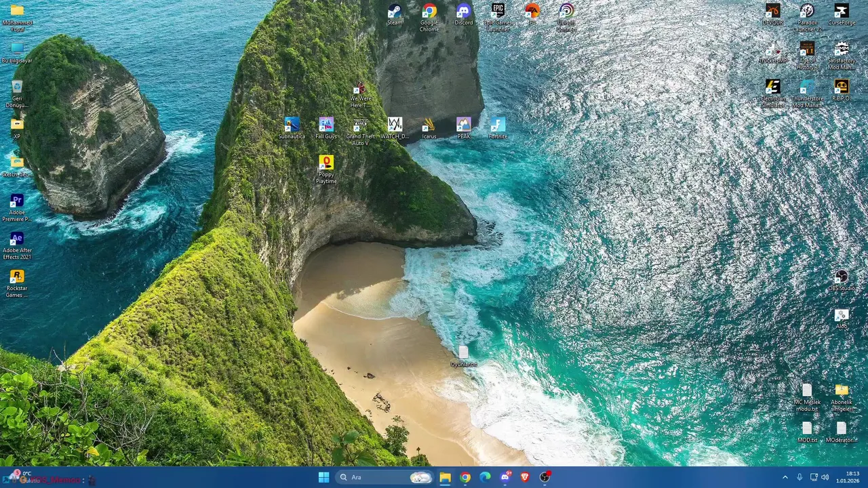Select the Subnautica shortcut
The height and width of the screenshot is (488, 868).
pos(292,129)
